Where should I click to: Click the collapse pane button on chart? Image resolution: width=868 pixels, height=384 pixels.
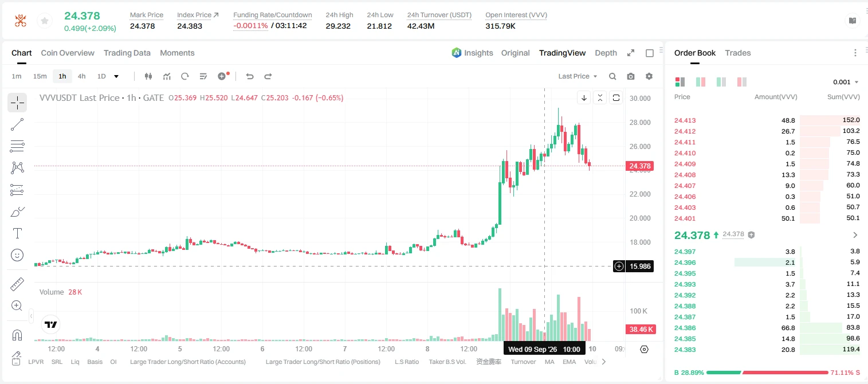[600, 97]
